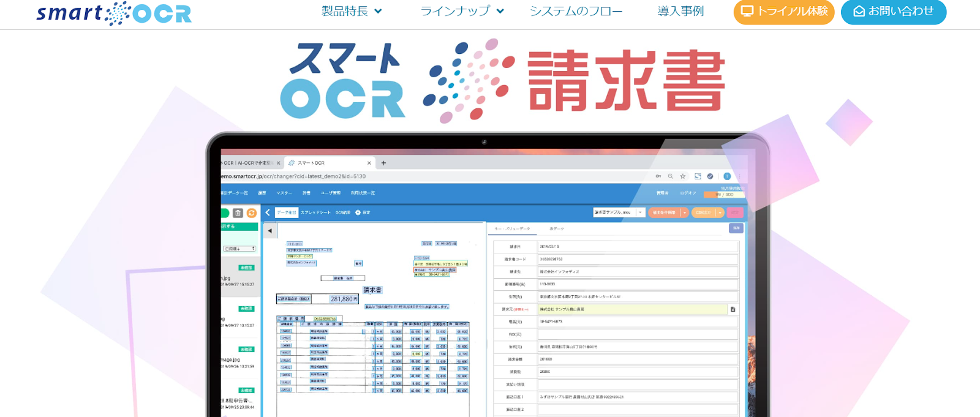Click the 抽出条件調整 button
The width and height of the screenshot is (980, 417).
664,212
